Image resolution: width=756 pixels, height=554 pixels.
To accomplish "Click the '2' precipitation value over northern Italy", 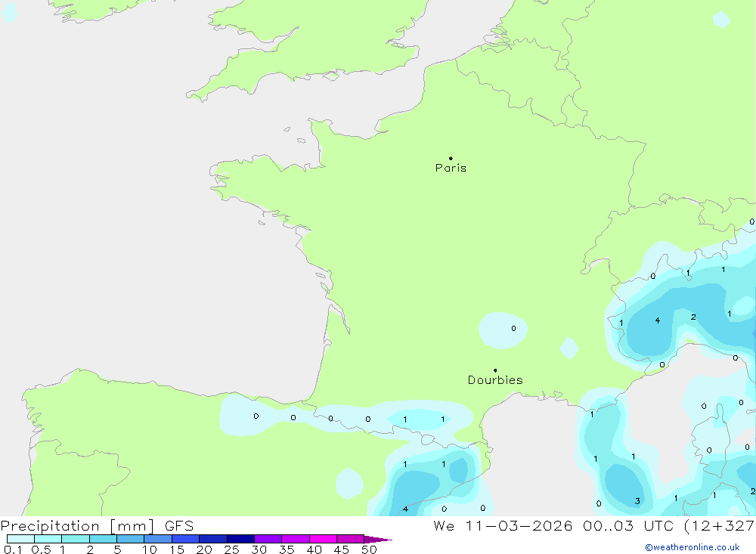I will (x=693, y=317).
